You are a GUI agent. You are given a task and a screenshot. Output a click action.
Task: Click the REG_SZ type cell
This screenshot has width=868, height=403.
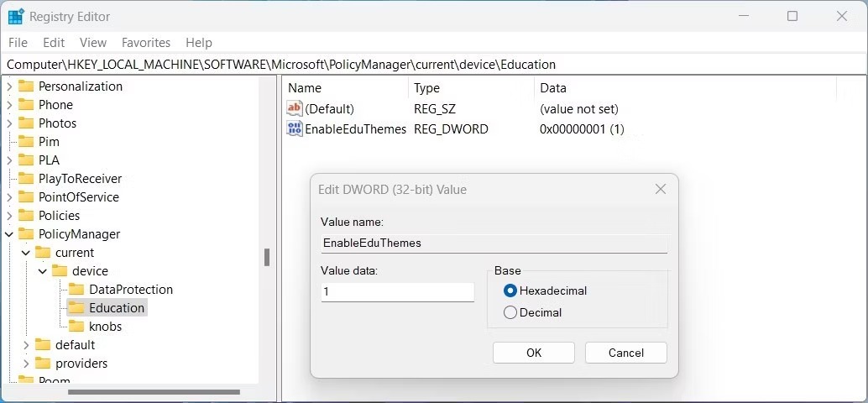coord(435,108)
